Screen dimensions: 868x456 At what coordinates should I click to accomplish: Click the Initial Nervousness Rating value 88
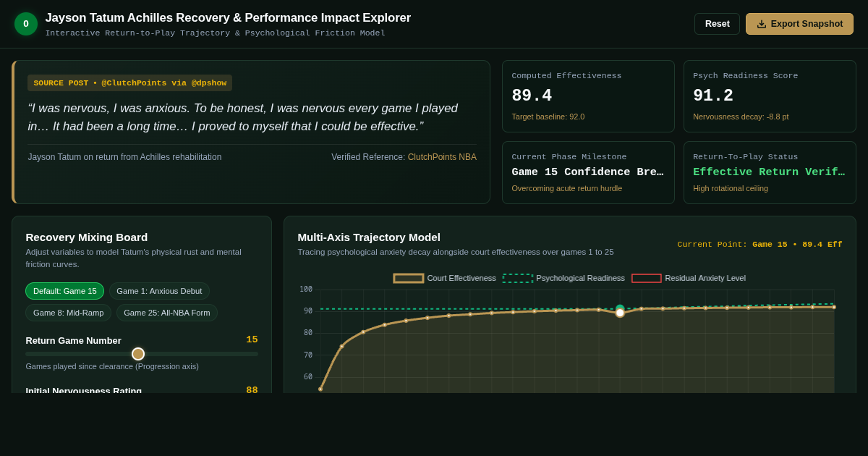point(252,390)
